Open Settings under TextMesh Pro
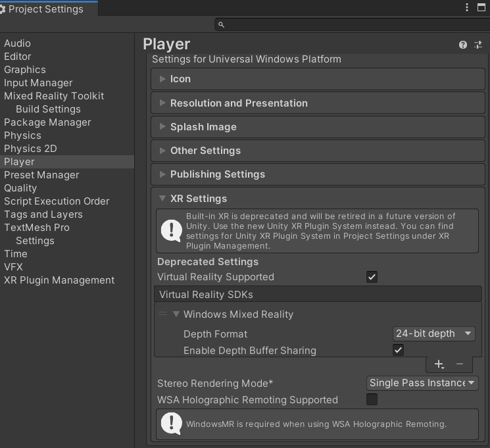490x448 pixels. 35,241
